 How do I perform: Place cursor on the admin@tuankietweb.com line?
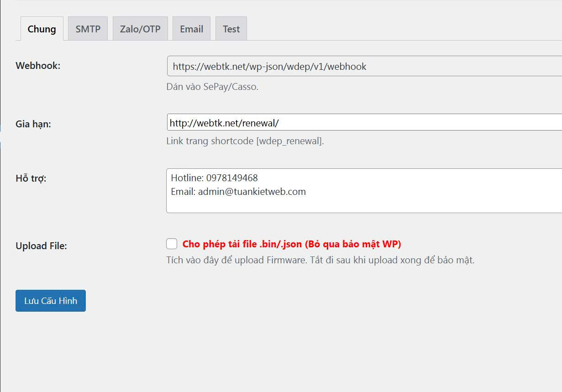pos(238,192)
